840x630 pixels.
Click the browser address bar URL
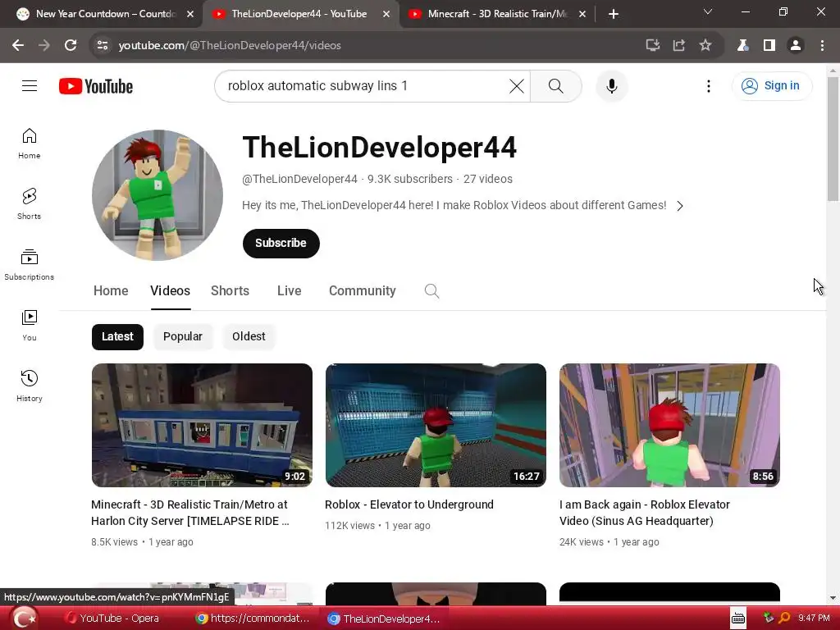[230, 45]
